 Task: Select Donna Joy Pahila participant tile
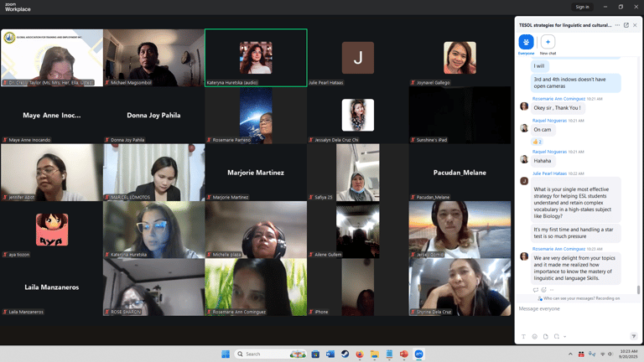(154, 116)
